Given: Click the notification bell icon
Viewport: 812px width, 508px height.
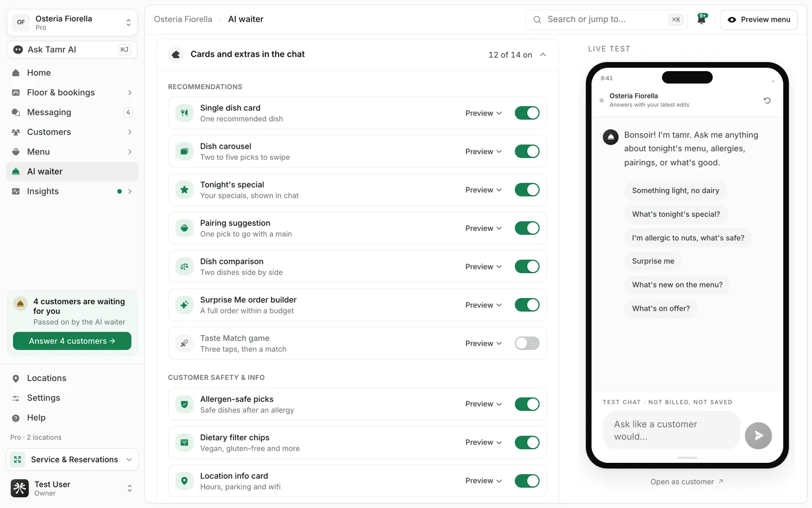Looking at the screenshot, I should 701,19.
